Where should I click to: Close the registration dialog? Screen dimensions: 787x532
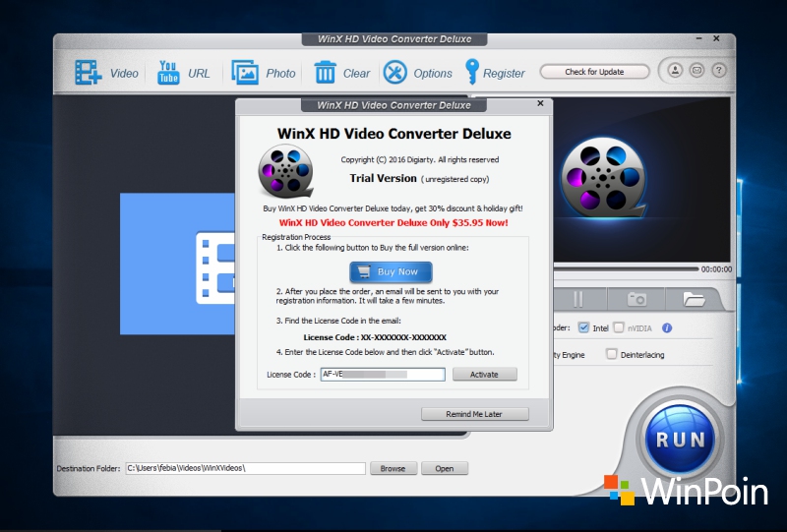pos(540,103)
